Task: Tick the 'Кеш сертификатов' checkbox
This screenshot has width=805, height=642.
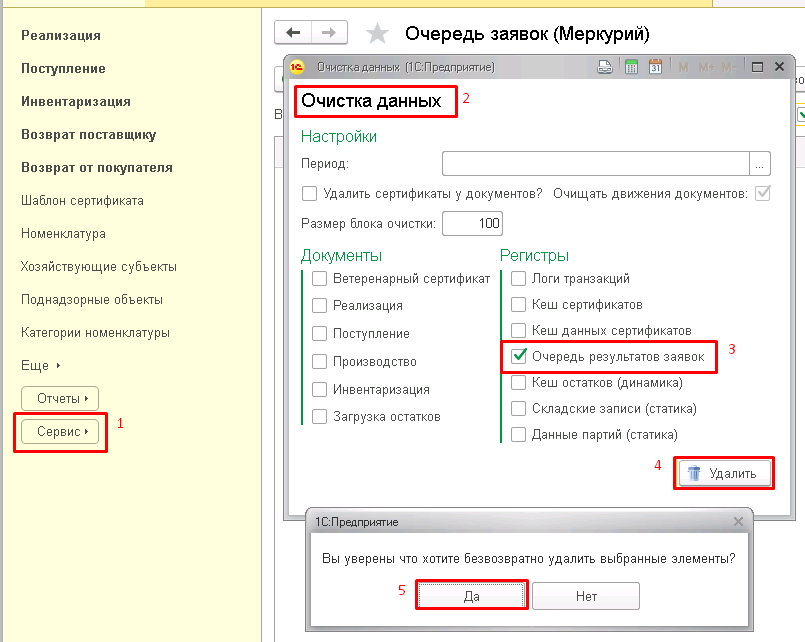Action: tap(519, 304)
